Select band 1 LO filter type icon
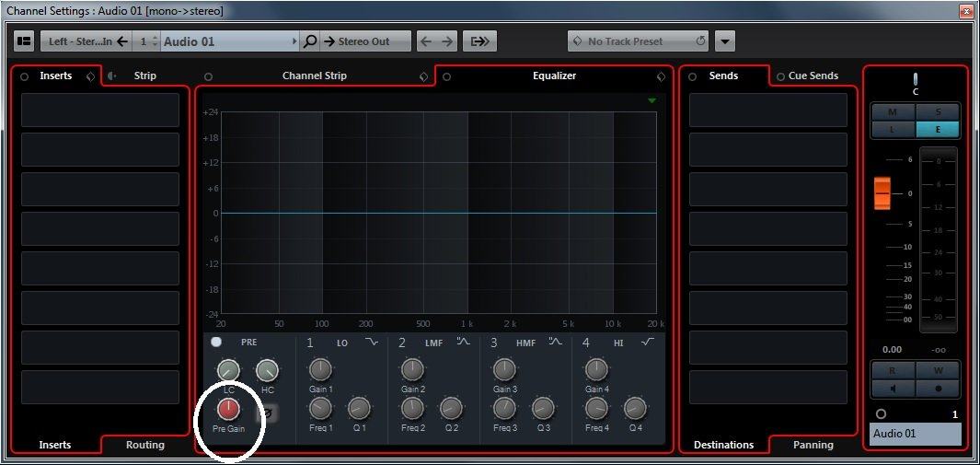 (x=372, y=343)
